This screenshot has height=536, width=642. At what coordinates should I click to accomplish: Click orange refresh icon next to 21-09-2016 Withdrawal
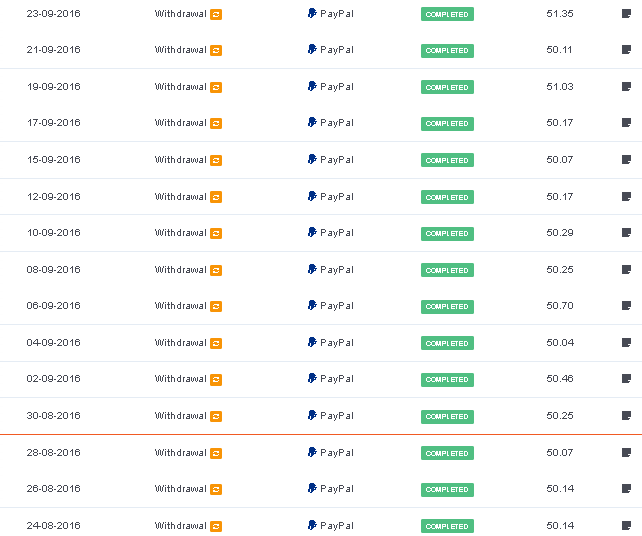pyautogui.click(x=216, y=50)
